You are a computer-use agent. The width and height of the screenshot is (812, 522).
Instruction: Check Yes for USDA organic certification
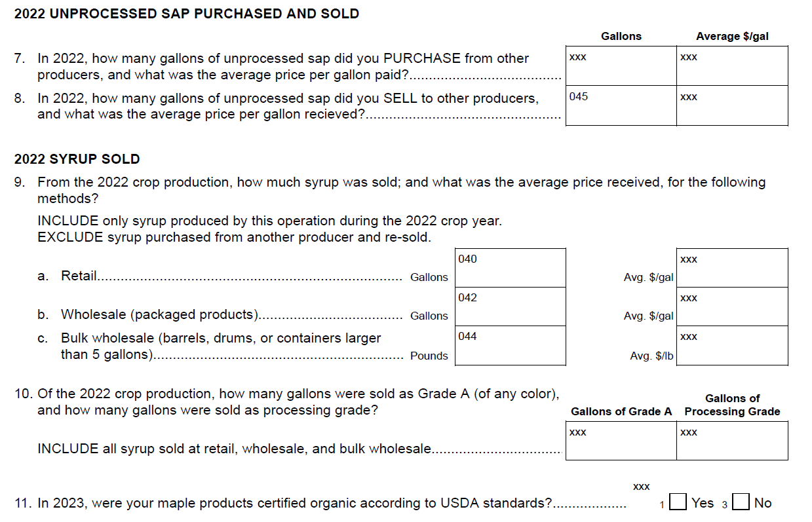pos(678,503)
